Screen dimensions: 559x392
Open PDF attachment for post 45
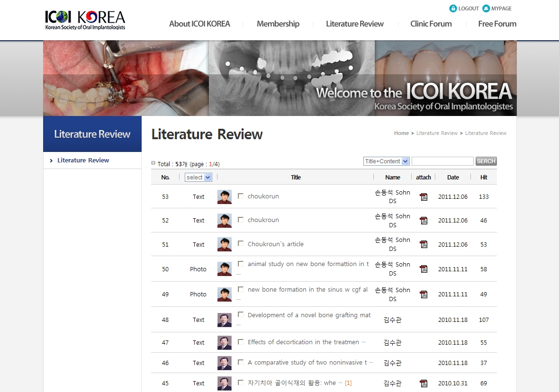[x=424, y=383]
